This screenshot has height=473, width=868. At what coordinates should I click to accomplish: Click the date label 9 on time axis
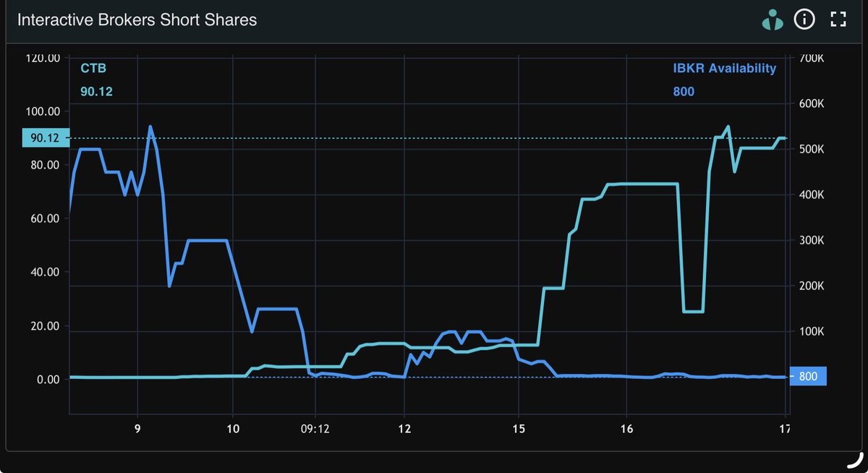(137, 429)
